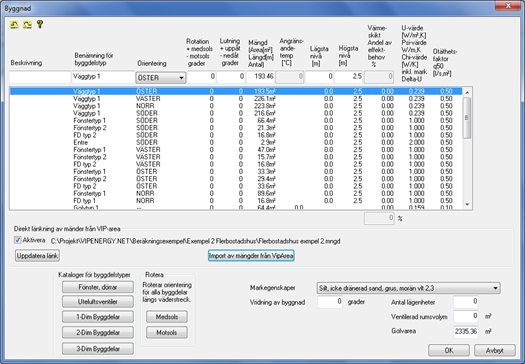Click Import av mängder från VipArea

tap(251, 256)
